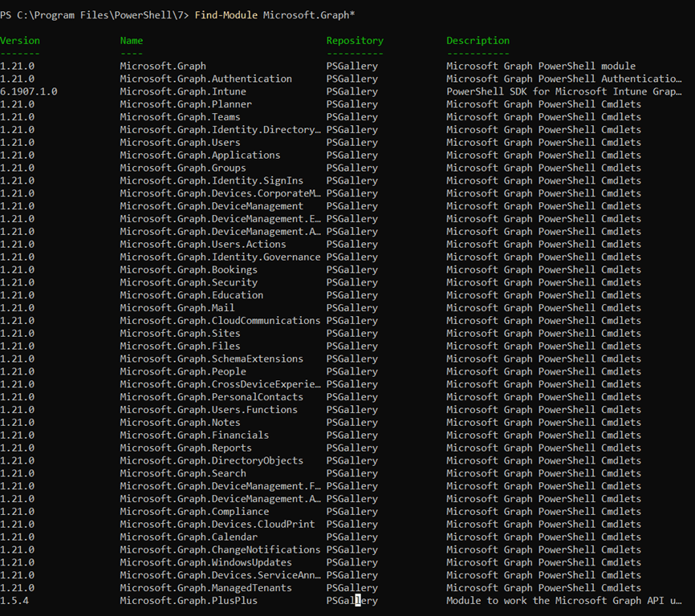695x616 pixels.
Task: Select the Microsoft.Graph.Education module name
Action: pyautogui.click(x=192, y=295)
